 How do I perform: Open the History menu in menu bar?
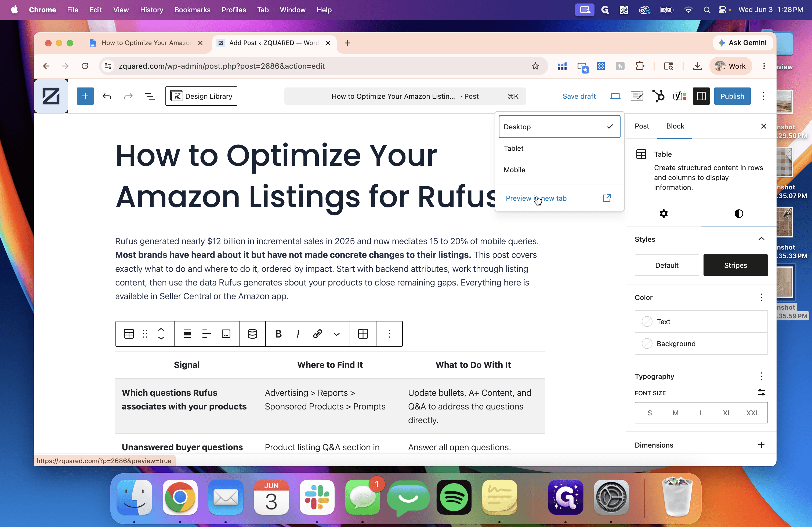(151, 10)
